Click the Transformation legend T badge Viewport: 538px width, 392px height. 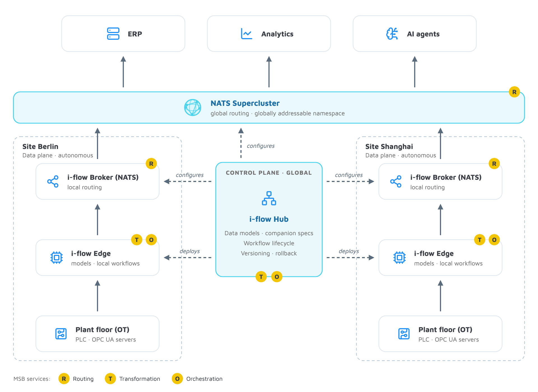point(110,379)
